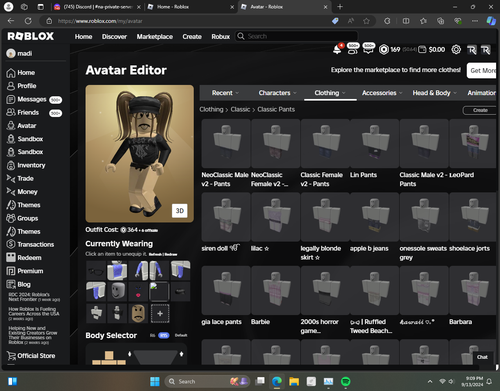The image size is (500, 391).
Task: Open the notifications bell icon
Action: pos(337,50)
